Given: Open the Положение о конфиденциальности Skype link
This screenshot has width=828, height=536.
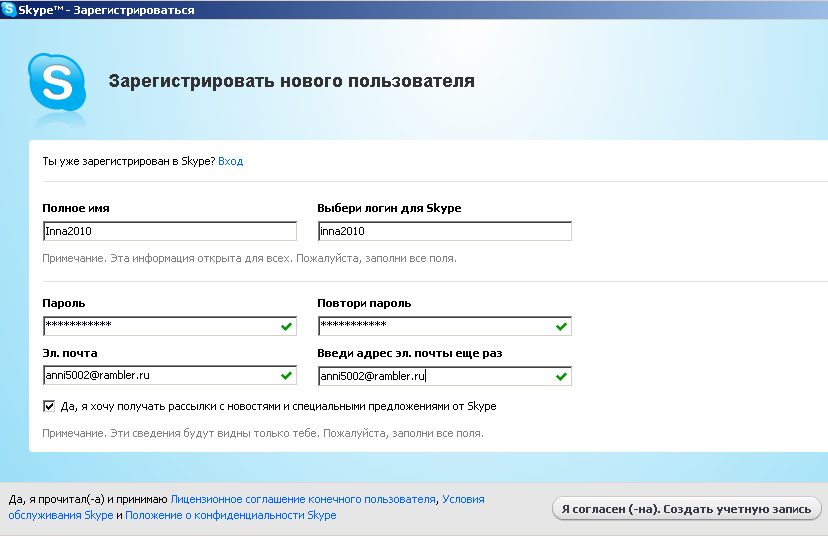Looking at the screenshot, I should coord(230,515).
